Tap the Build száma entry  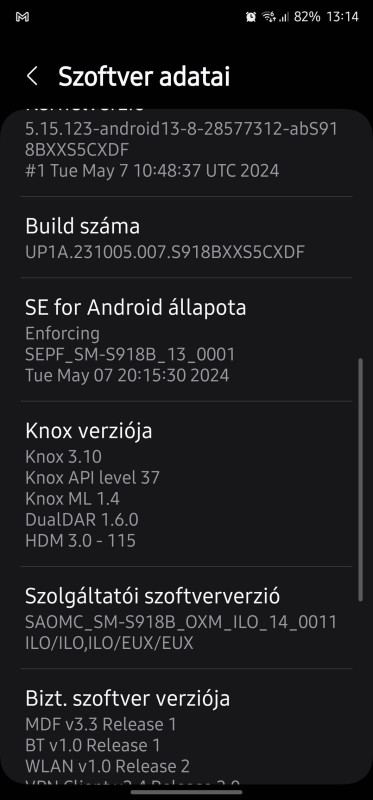[186, 237]
